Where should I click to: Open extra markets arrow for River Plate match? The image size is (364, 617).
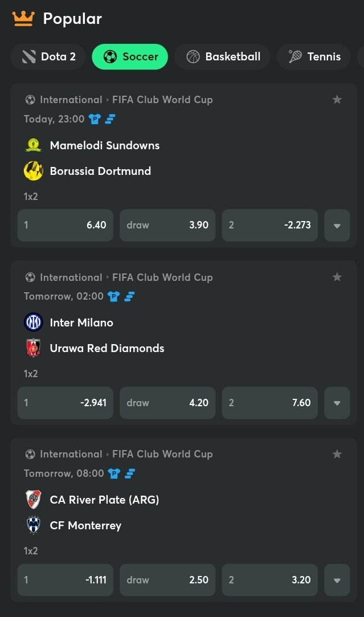coord(337,580)
